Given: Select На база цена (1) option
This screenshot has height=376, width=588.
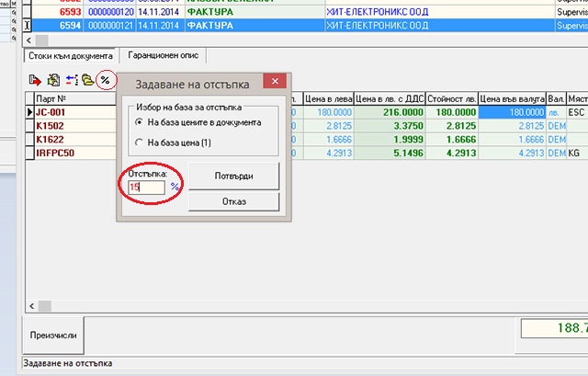Looking at the screenshot, I should pos(174,142).
